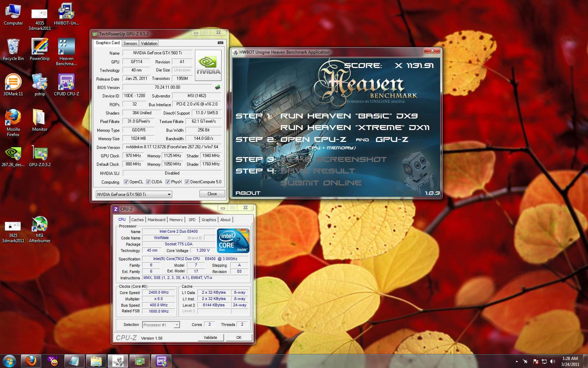Click the Driver Version field in GPU-Z
Screen dimensions: 588x368
[172, 147]
